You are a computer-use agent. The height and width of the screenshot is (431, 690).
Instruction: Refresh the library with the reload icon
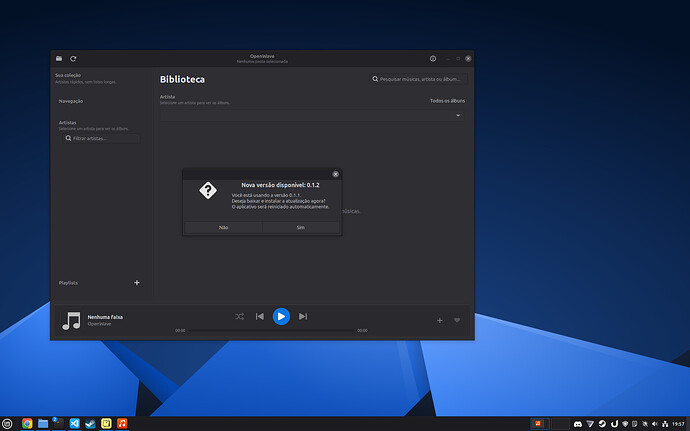[x=73, y=59]
